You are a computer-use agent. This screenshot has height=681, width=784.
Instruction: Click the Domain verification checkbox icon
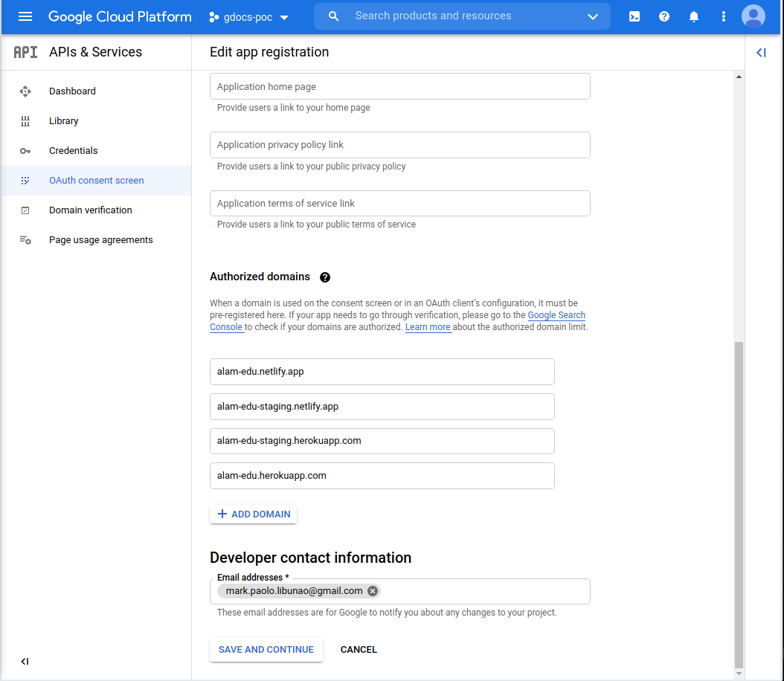click(25, 210)
